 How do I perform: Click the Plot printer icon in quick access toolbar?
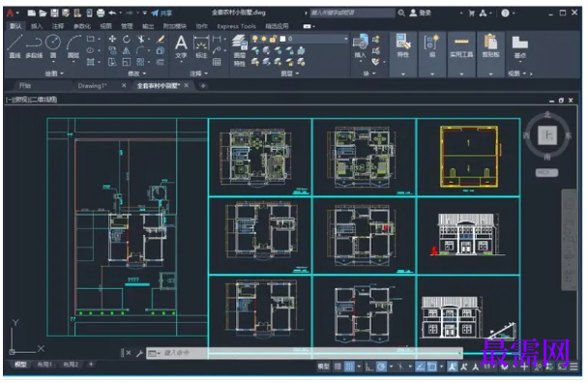pos(101,14)
